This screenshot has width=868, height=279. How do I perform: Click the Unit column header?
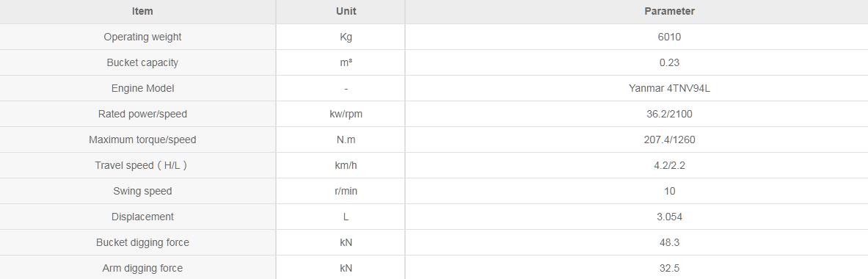point(346,11)
